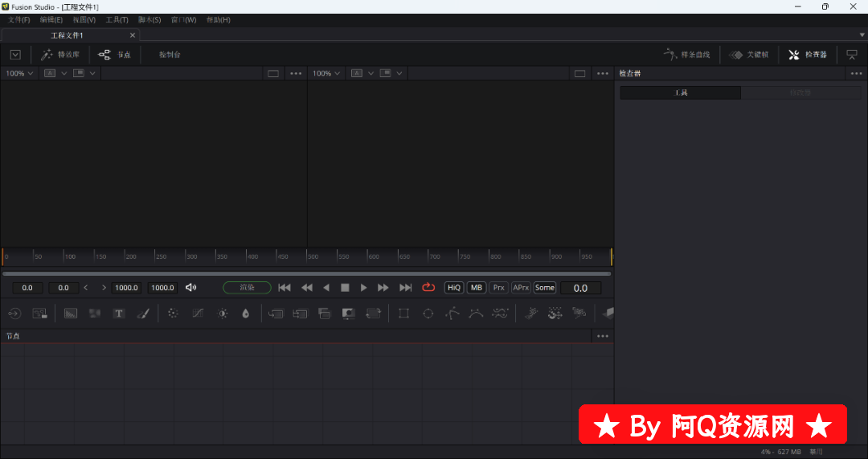Expand right viewer A/B buffer dropdown arrow
Viewport: 868px width, 459px height.
(371, 73)
